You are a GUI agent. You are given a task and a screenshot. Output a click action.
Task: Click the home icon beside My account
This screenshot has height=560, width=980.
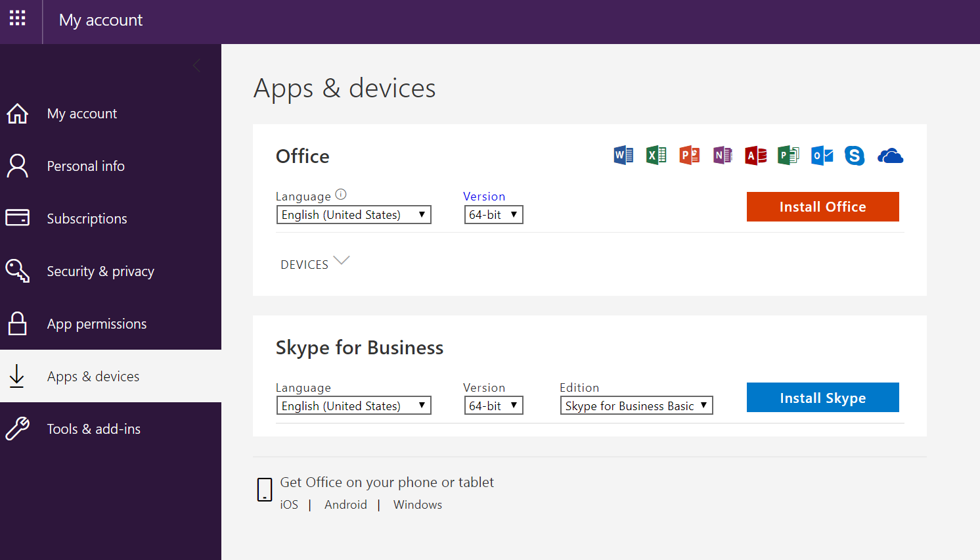[x=18, y=113]
